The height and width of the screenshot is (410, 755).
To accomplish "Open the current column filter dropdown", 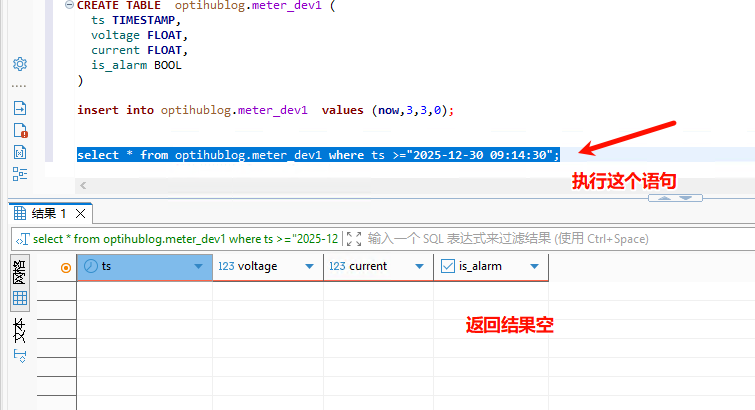I will (x=419, y=267).
